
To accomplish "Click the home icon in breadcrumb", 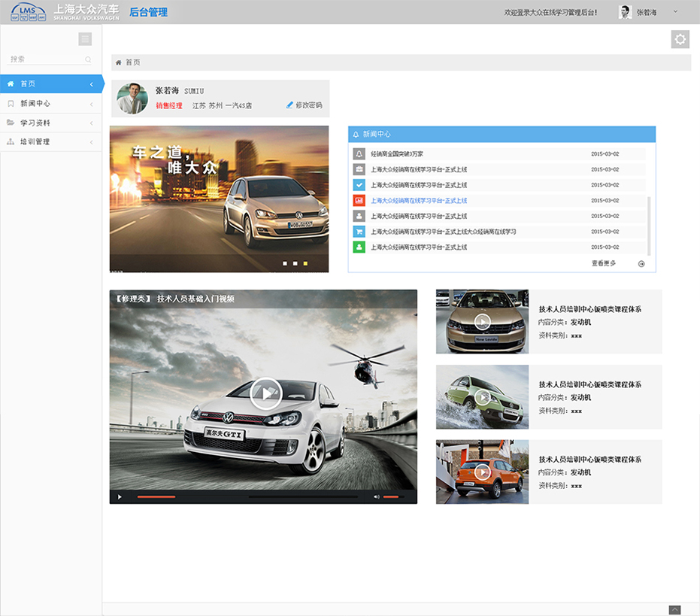I will pos(119,62).
